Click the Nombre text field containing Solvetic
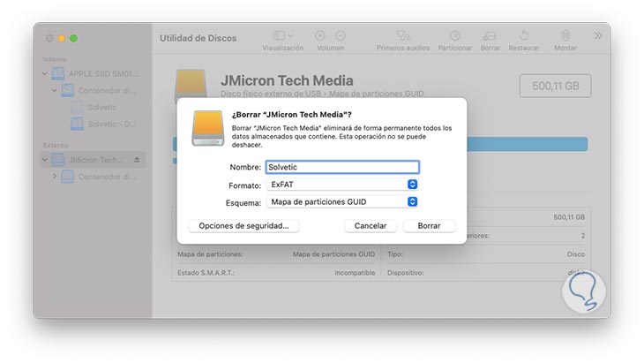This screenshot has width=644, height=363. click(x=342, y=167)
